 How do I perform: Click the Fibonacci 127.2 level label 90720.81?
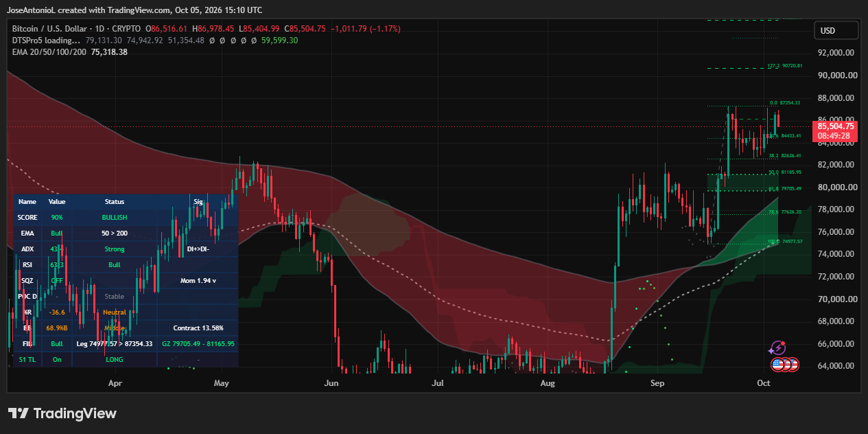[x=785, y=66]
